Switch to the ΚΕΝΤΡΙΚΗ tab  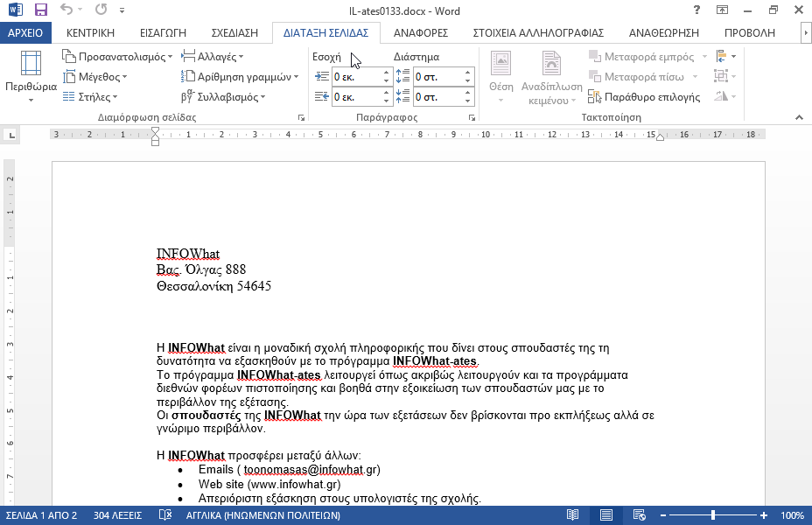click(90, 32)
